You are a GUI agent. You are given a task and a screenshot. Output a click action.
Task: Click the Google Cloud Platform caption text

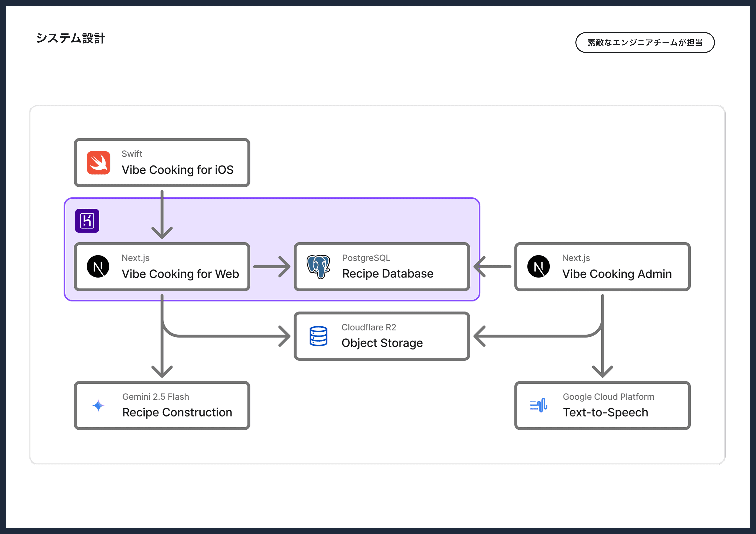(609, 397)
